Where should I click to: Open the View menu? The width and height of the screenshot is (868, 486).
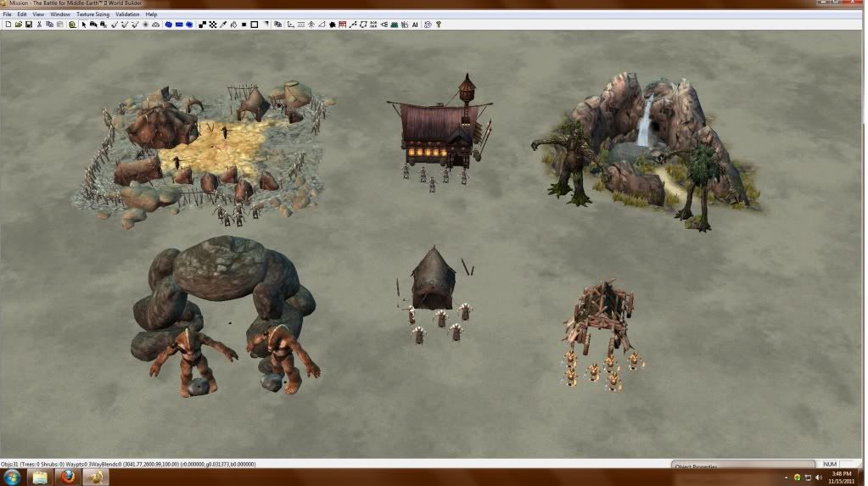[38, 14]
